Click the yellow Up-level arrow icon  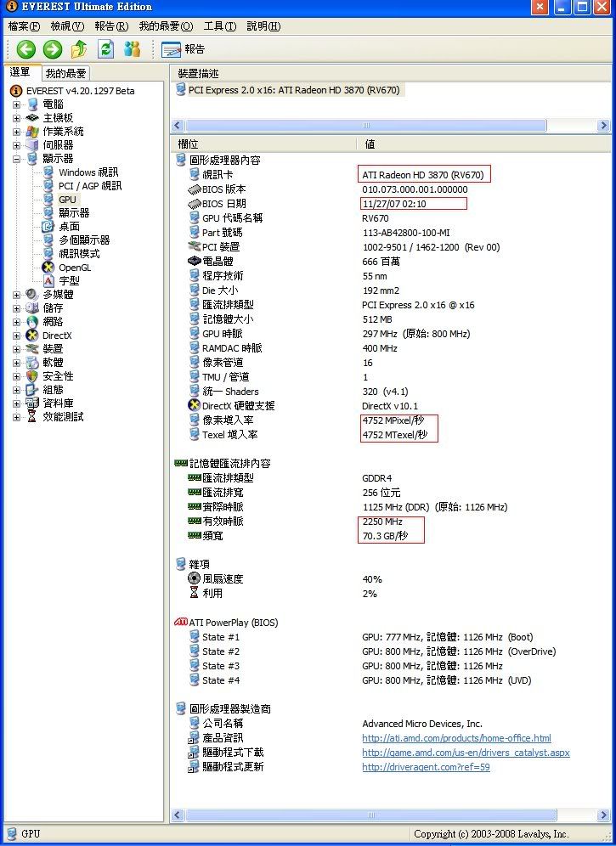pyautogui.click(x=78, y=49)
